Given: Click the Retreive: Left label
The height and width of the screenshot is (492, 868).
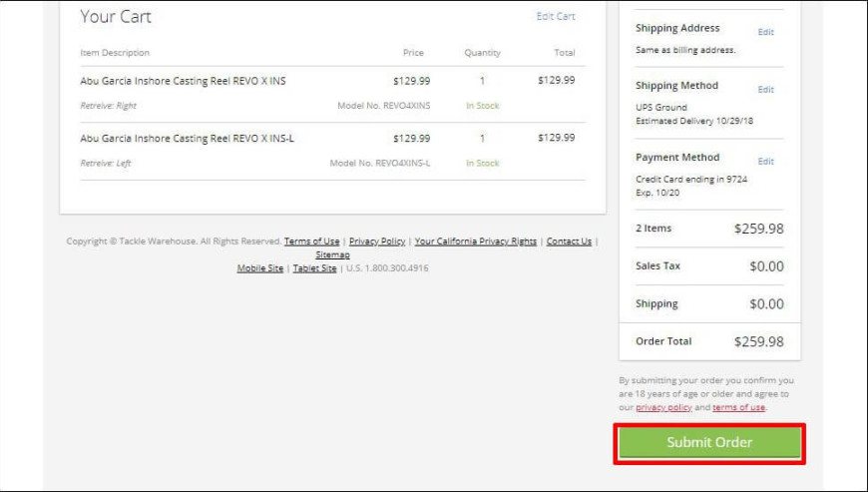Looking at the screenshot, I should (x=105, y=164).
